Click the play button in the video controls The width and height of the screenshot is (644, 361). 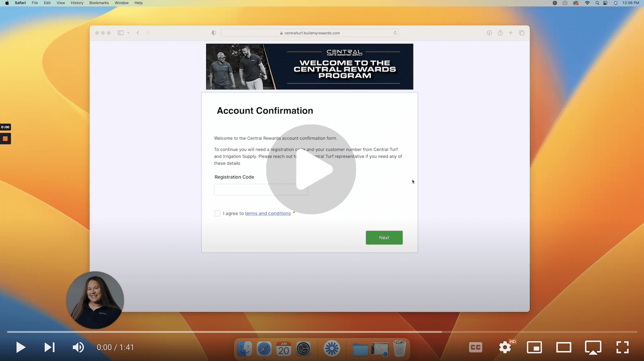point(20,347)
